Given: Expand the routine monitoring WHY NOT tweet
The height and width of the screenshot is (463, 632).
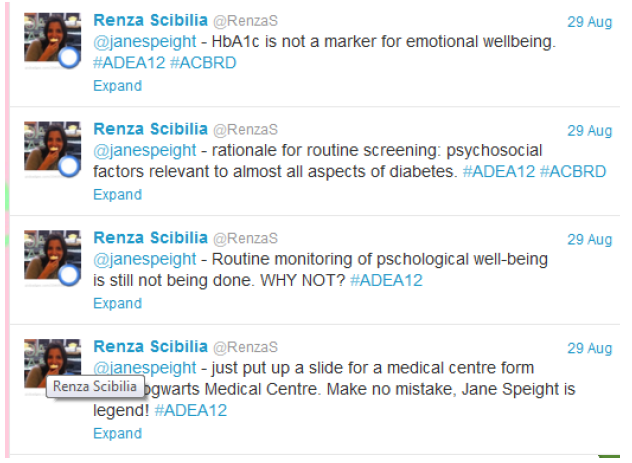Looking at the screenshot, I should click(x=117, y=303).
